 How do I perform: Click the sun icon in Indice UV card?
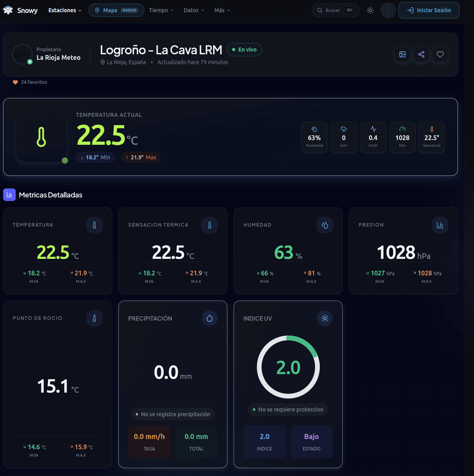point(325,318)
